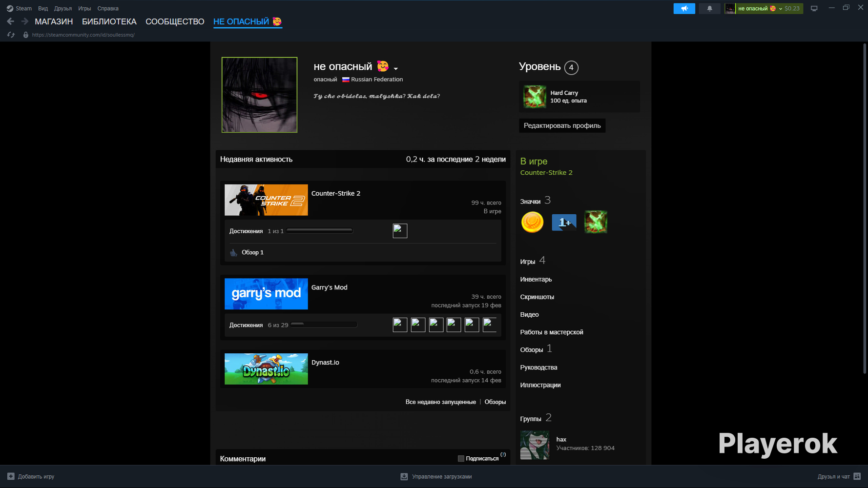
Task: Open the gold coin badge
Action: (532, 223)
